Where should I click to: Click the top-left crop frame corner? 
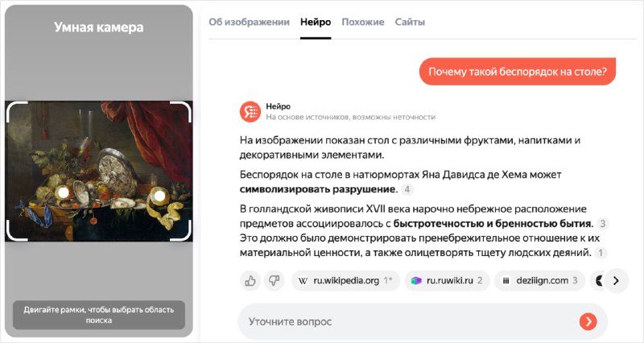pyautogui.click(x=16, y=112)
